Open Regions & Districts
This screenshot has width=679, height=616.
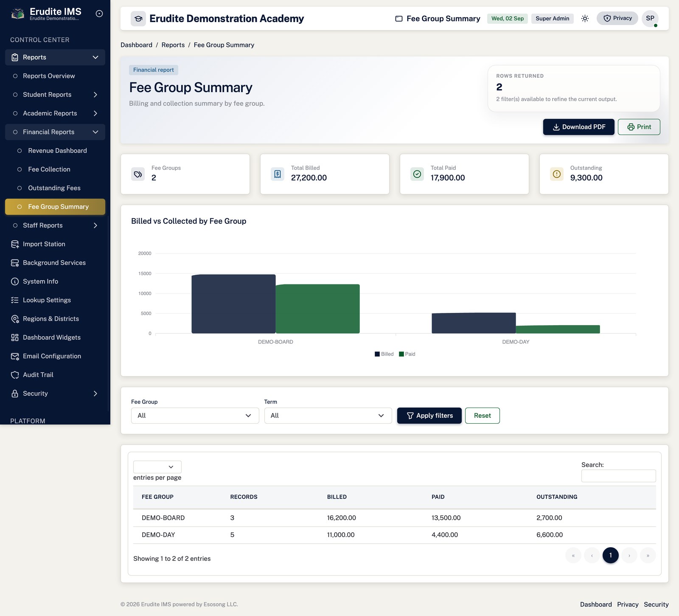[x=55, y=319]
